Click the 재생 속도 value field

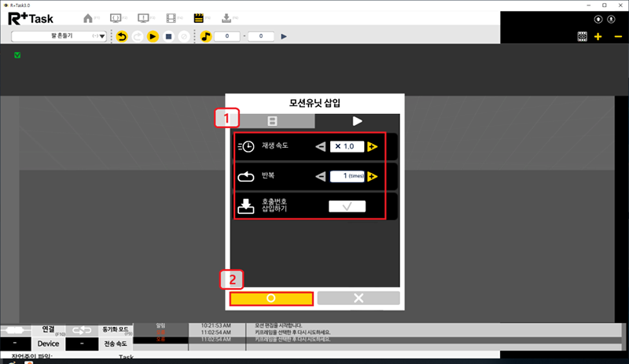[346, 147]
